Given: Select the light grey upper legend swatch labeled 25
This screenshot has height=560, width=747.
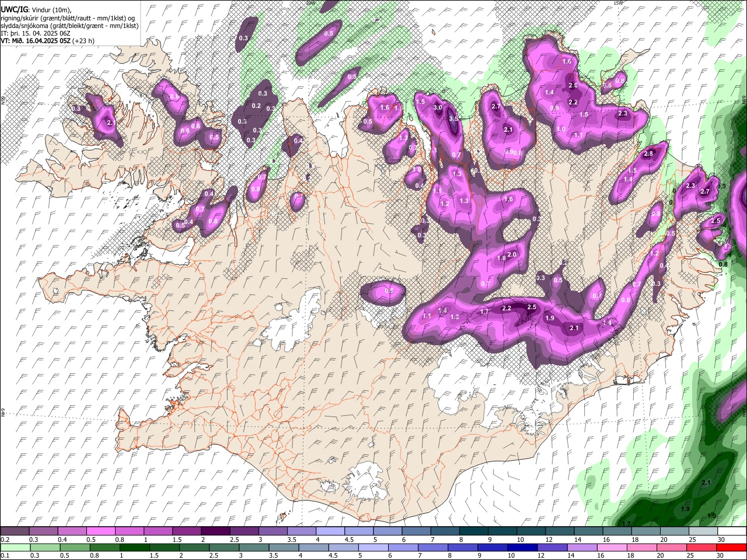Looking at the screenshot, I should (703, 531).
